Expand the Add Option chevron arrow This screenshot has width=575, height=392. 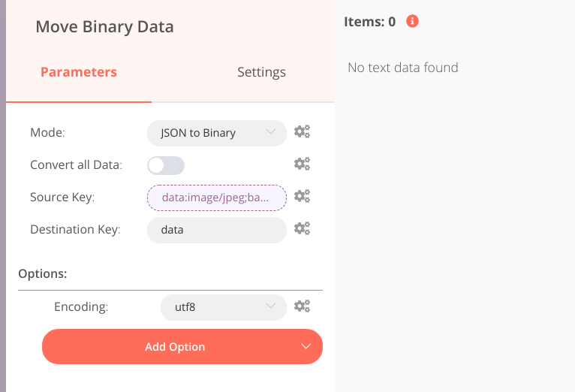click(x=306, y=346)
